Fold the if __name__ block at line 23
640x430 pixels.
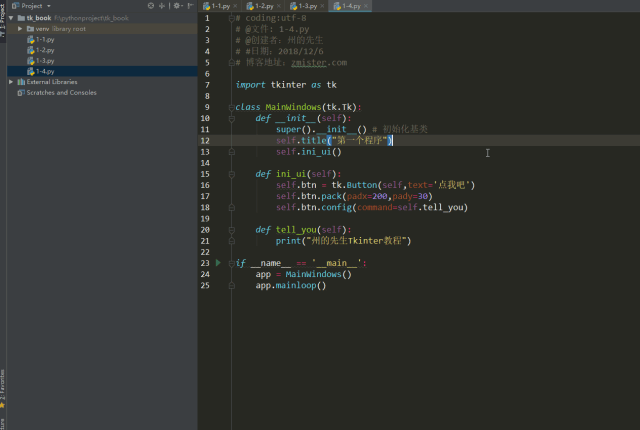tap(231, 263)
